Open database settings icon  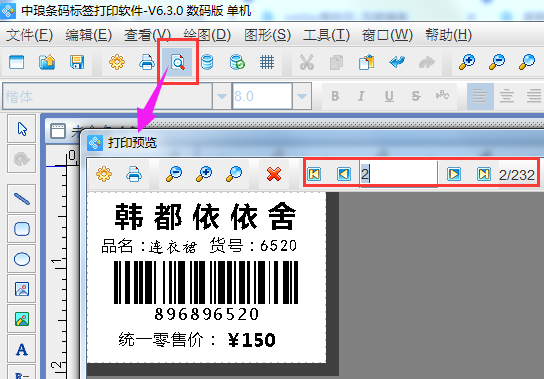tap(207, 62)
